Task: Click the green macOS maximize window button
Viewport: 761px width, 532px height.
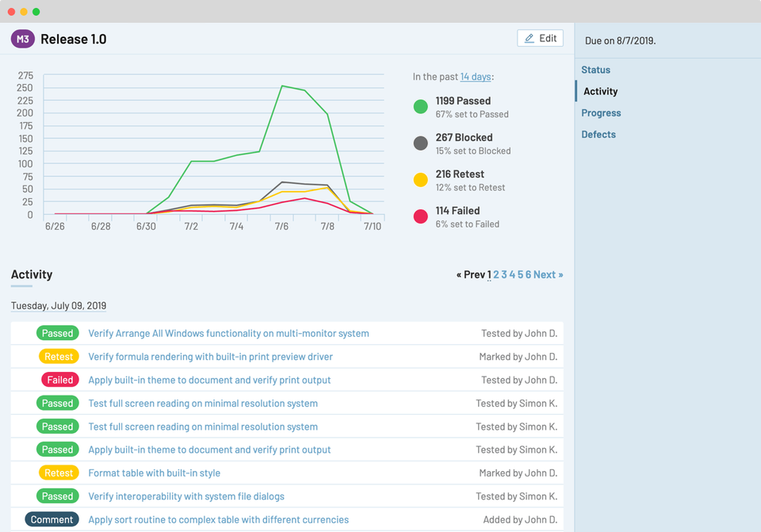Action: [x=36, y=11]
